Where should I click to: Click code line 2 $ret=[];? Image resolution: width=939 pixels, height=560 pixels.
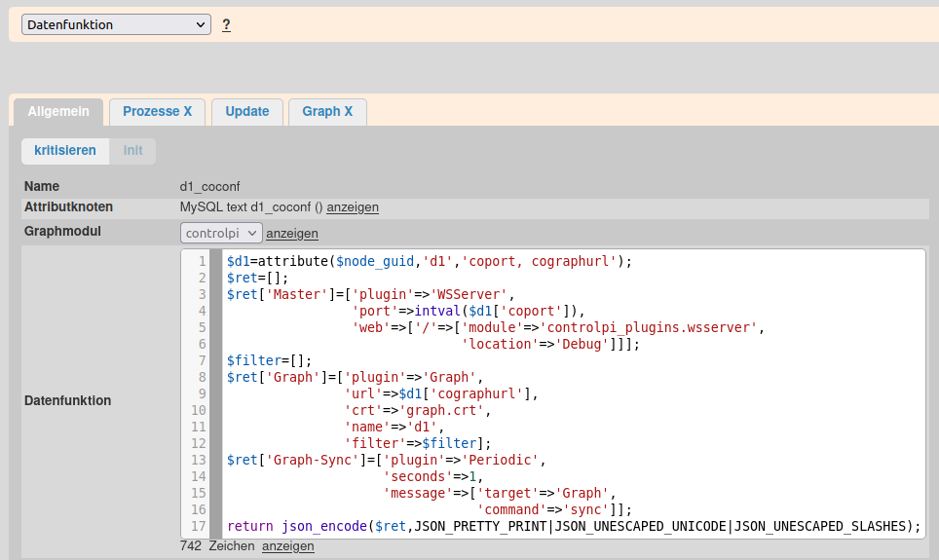tap(257, 279)
